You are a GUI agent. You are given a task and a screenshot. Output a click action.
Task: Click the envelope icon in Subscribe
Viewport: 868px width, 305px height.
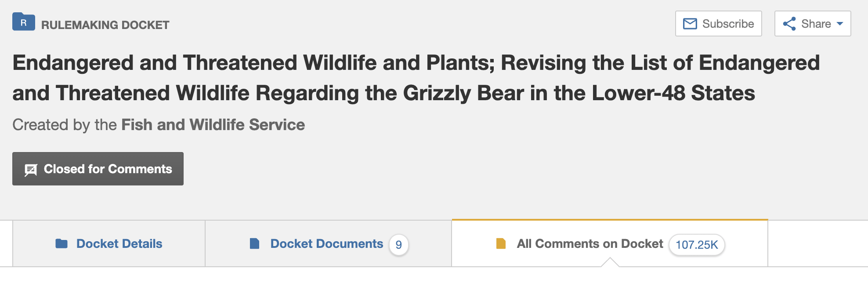(690, 24)
